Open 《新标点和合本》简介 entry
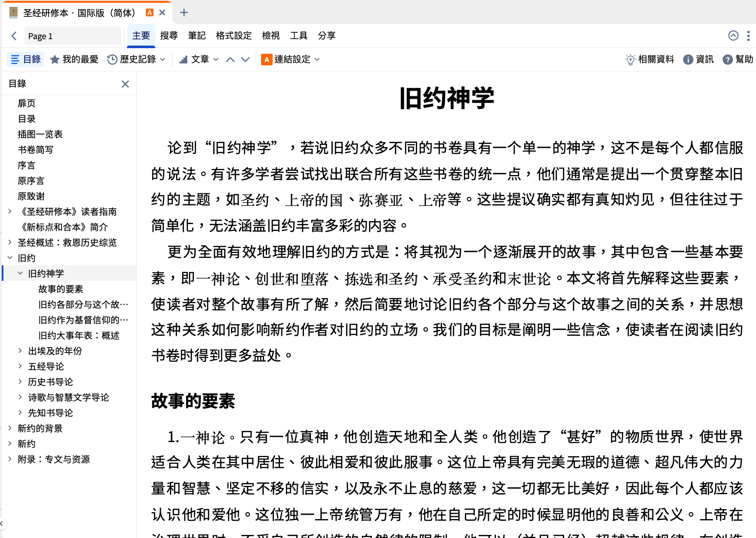Image resolution: width=756 pixels, height=538 pixels. point(63,227)
